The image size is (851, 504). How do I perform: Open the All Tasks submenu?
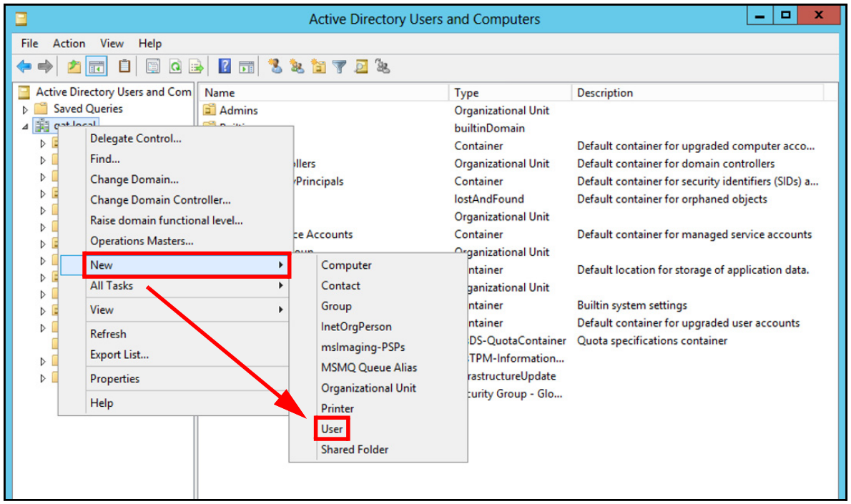point(187,285)
